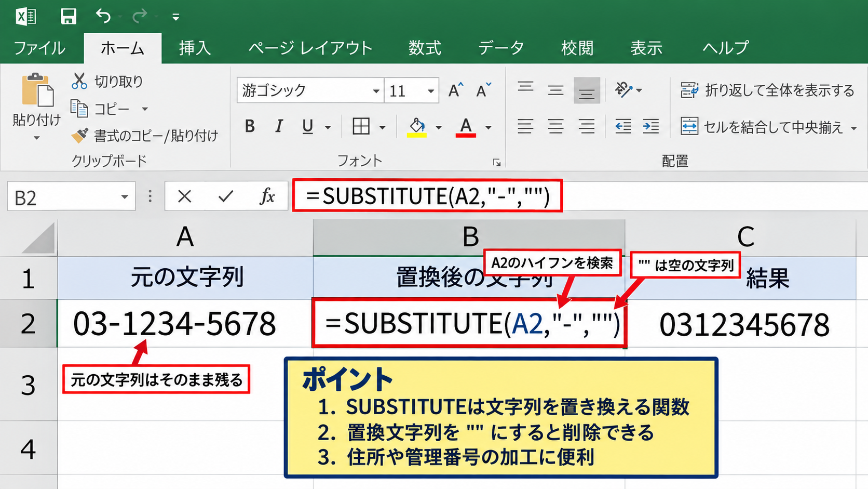The image size is (868, 489).
Task: Select column A header
Action: point(185,237)
